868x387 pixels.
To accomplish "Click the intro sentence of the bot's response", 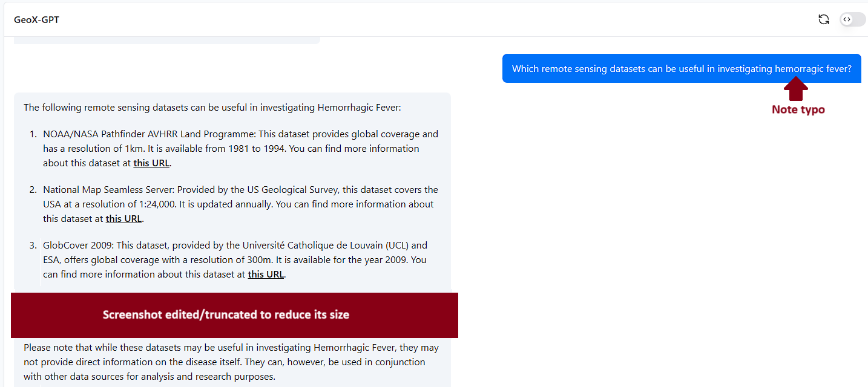I will coord(212,108).
